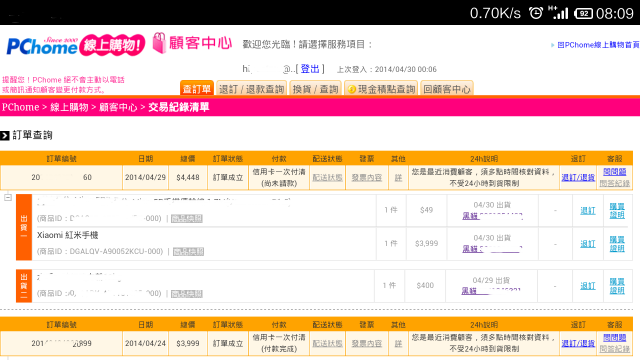
Task: Select the 現金積點查詢 tab
Action: (x=381, y=89)
